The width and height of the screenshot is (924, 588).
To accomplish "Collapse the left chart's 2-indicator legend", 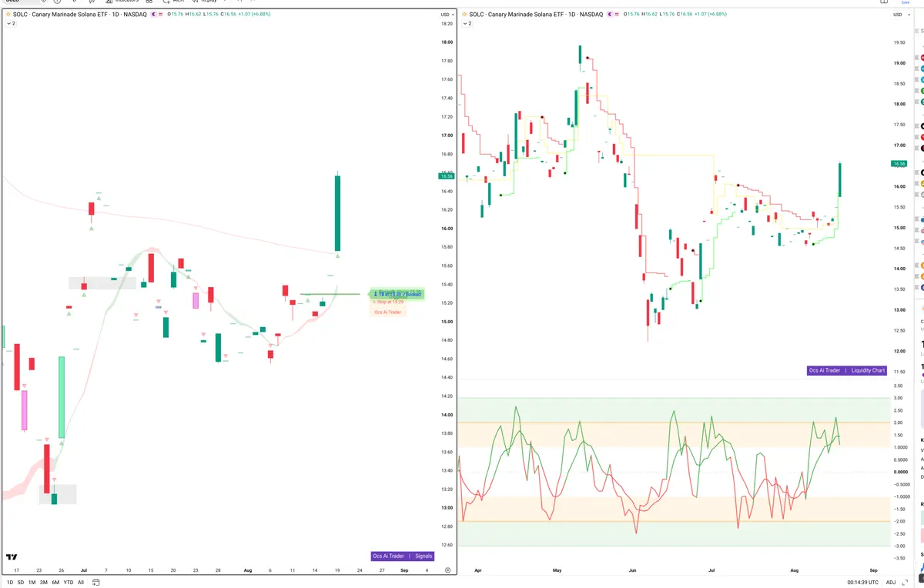I will (x=11, y=24).
